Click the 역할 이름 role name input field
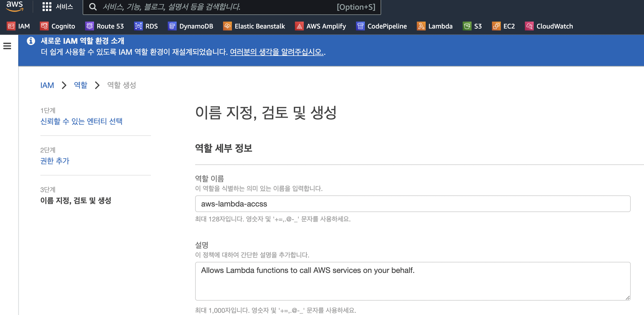The height and width of the screenshot is (315, 644). 412,204
